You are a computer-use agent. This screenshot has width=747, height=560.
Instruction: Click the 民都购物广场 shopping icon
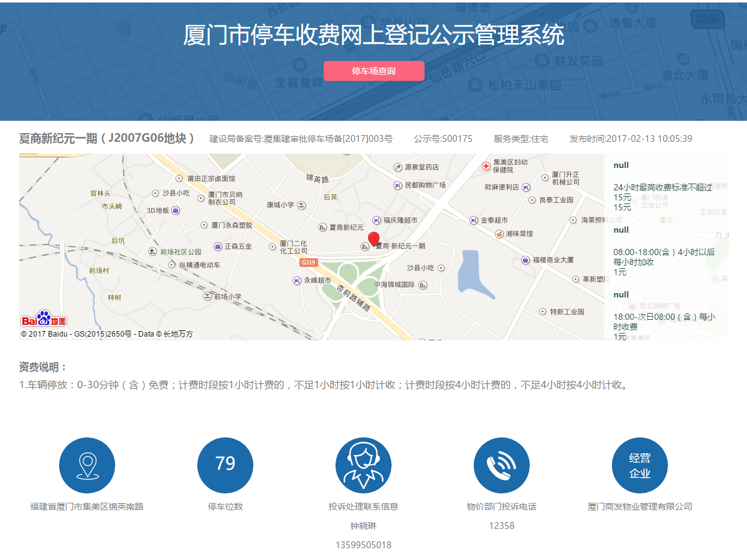pos(398,185)
